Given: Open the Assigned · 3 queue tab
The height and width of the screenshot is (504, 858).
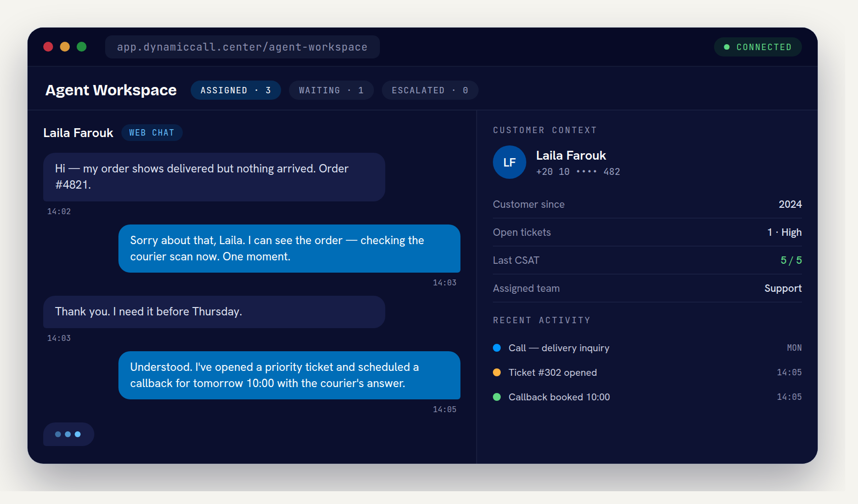Looking at the screenshot, I should (x=236, y=90).
